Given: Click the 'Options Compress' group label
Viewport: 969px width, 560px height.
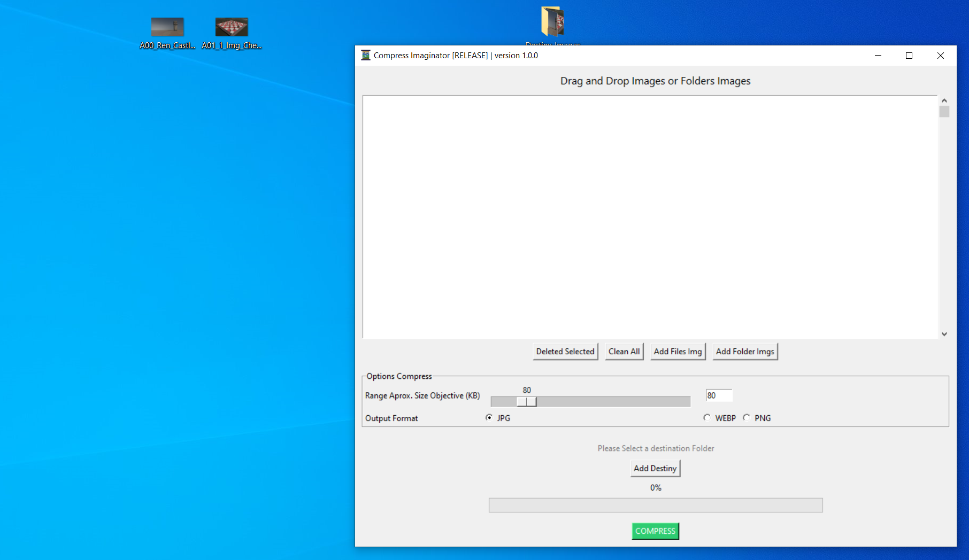Looking at the screenshot, I should (x=399, y=376).
